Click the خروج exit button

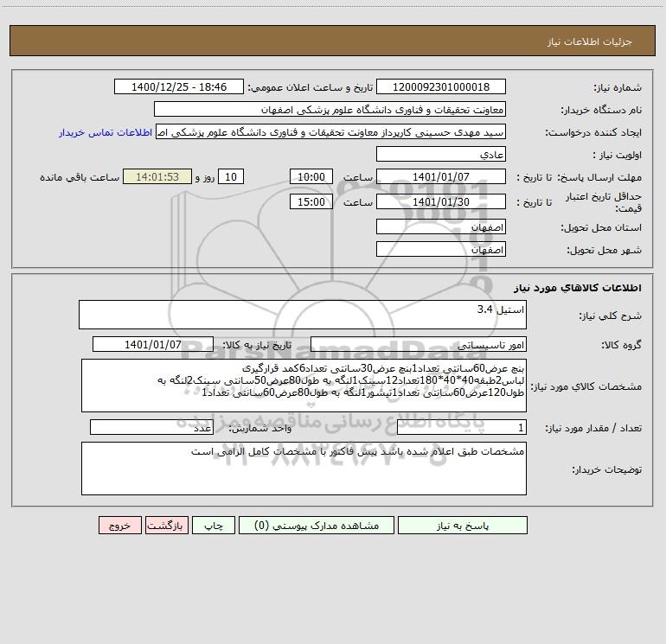(119, 526)
